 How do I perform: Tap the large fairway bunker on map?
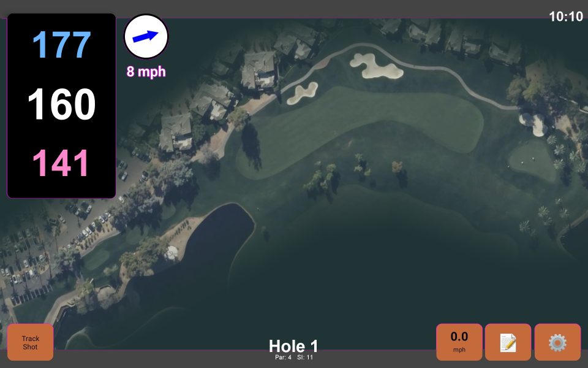[376, 66]
